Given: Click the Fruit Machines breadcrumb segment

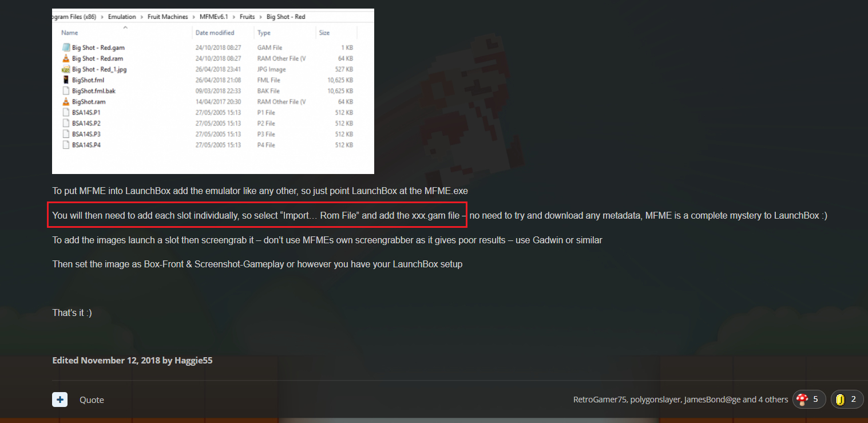Looking at the screenshot, I should 168,17.
